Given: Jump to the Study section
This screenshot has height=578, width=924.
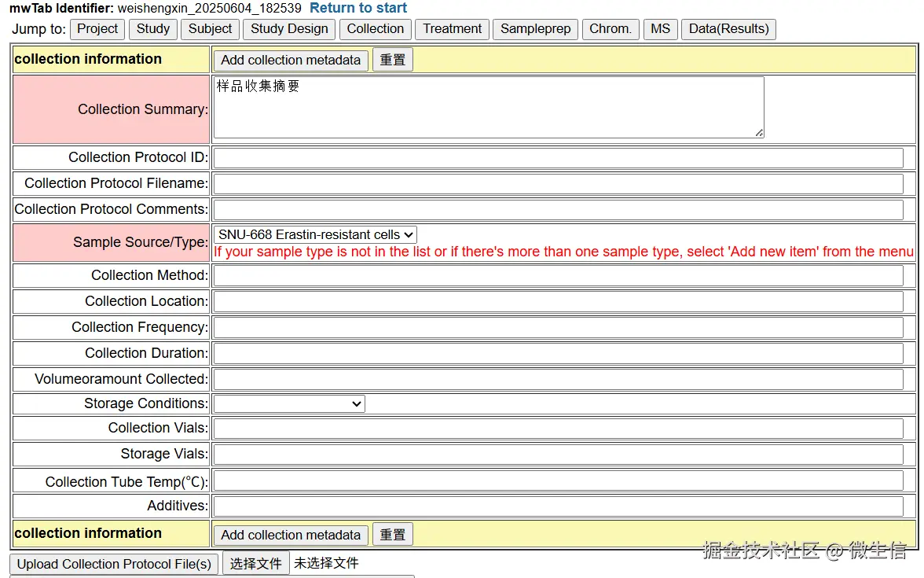Looking at the screenshot, I should tap(153, 29).
